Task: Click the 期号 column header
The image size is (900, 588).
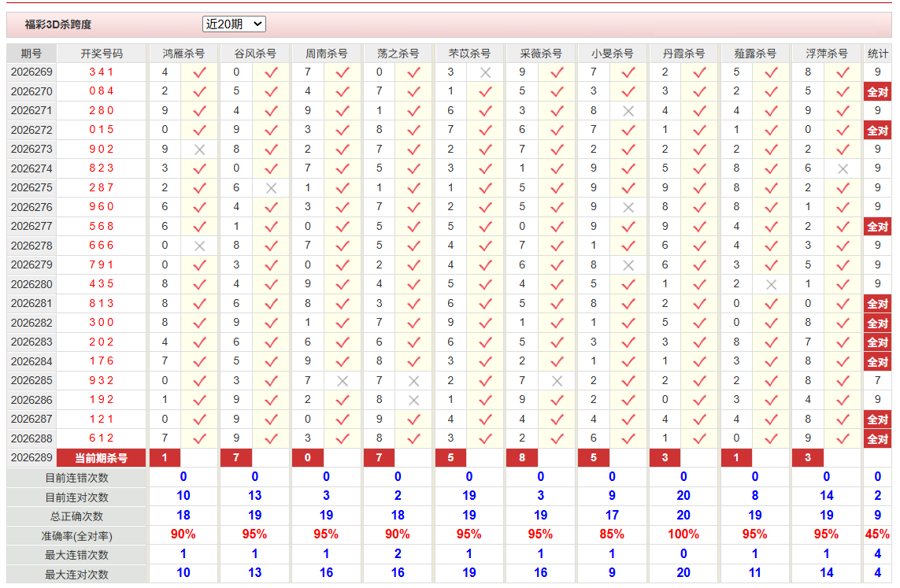Action: (x=31, y=54)
